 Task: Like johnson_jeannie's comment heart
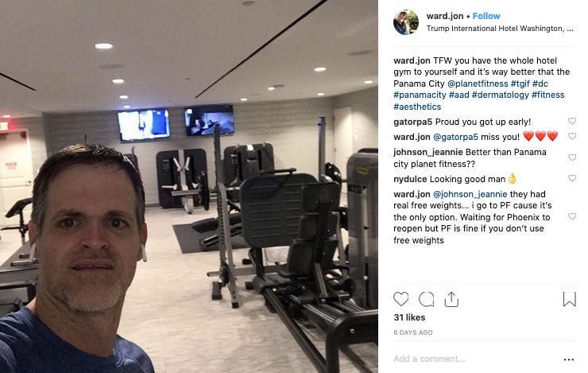coord(572,157)
